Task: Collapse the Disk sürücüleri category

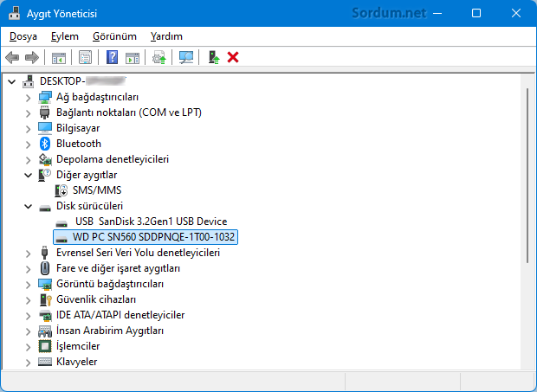Action: coord(28,206)
